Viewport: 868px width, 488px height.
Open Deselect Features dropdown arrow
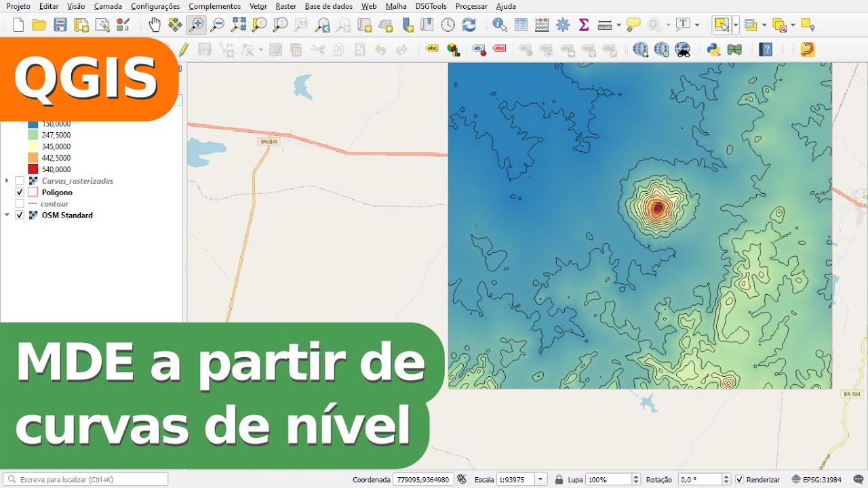(793, 26)
